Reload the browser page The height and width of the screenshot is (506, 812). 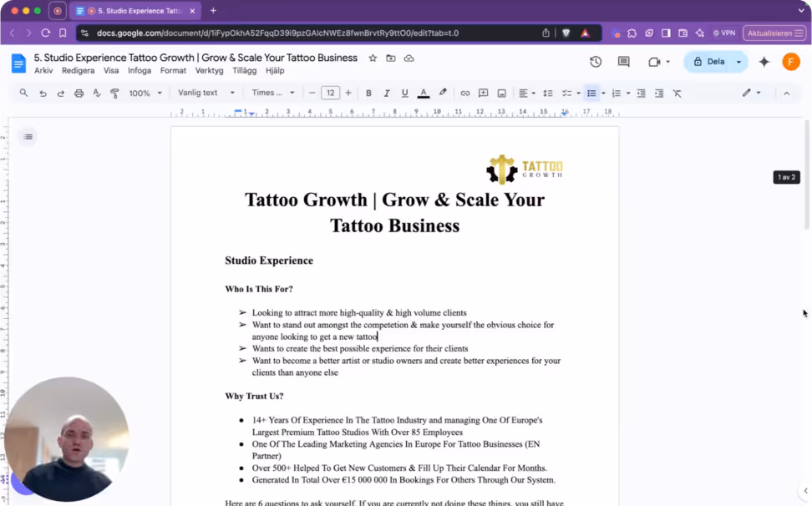click(46, 33)
